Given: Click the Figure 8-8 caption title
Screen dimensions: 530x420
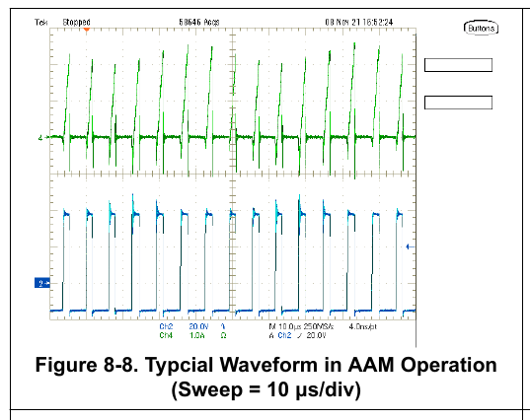Looking at the screenshot, I should [266, 365].
